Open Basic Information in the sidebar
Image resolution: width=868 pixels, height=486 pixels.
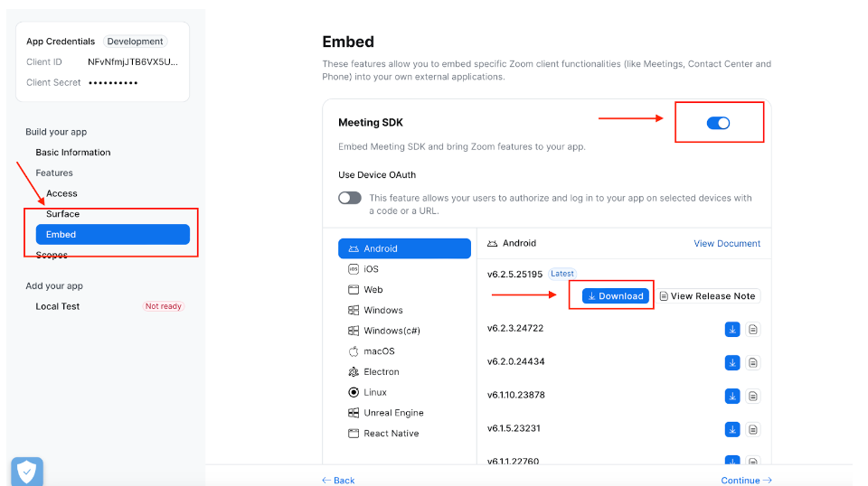point(73,153)
